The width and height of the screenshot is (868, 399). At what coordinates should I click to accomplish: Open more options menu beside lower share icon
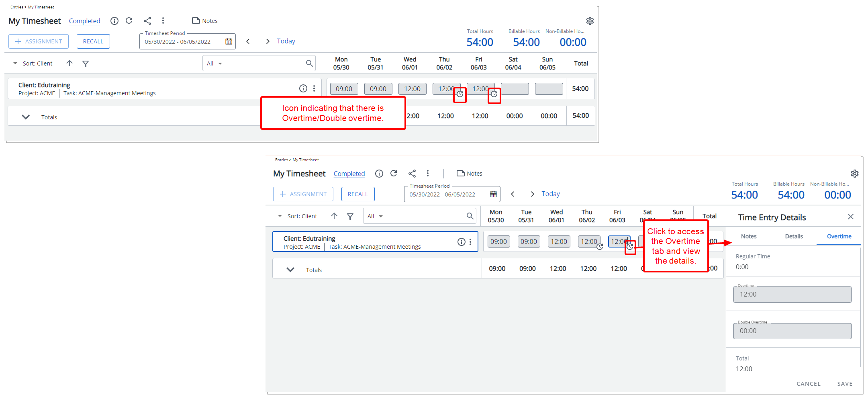click(x=428, y=173)
